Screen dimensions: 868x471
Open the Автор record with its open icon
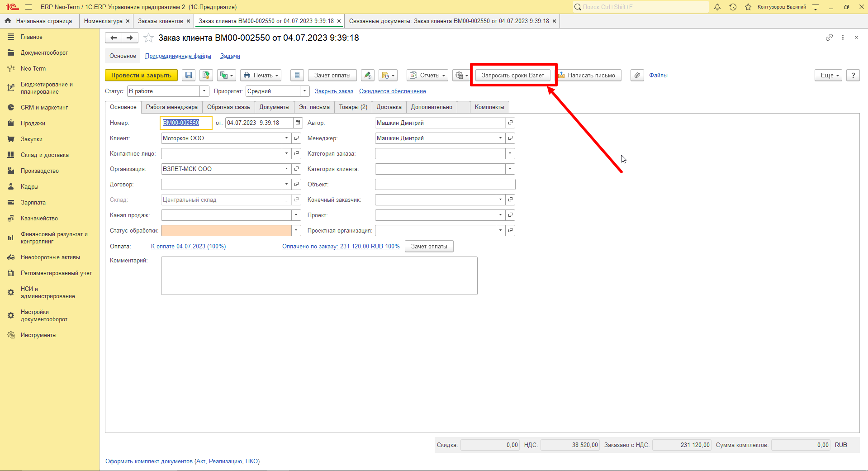point(510,123)
